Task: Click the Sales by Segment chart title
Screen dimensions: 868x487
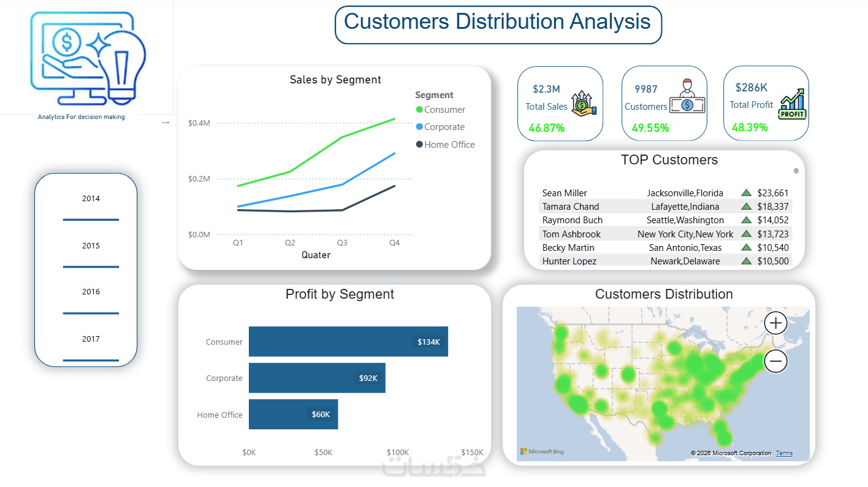Action: pyautogui.click(x=335, y=80)
